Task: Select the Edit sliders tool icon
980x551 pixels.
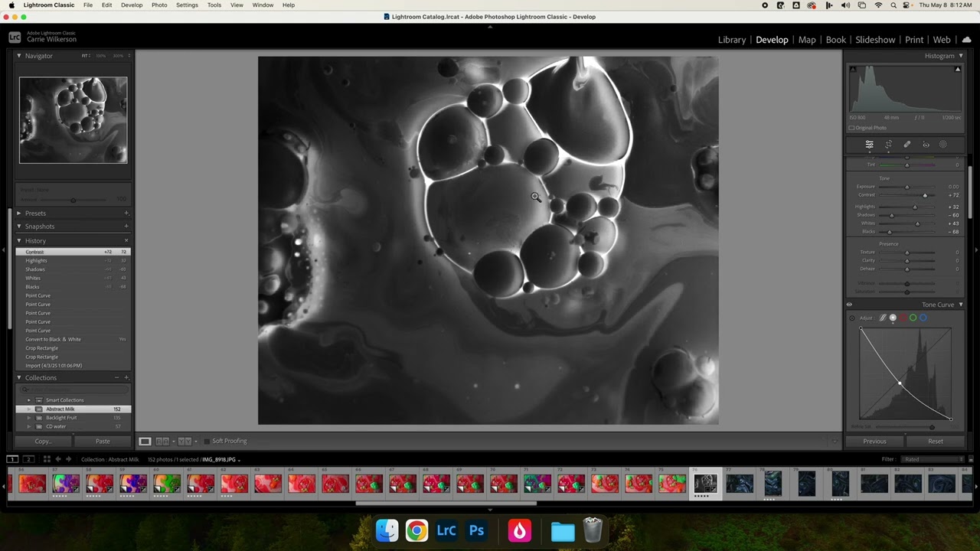Action: tap(869, 145)
